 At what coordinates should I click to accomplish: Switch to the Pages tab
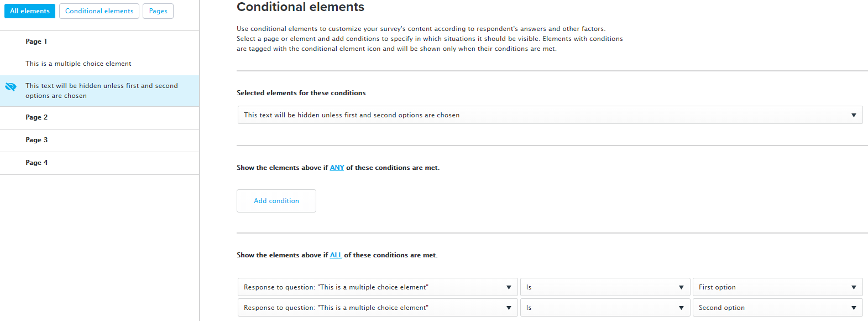click(x=158, y=11)
